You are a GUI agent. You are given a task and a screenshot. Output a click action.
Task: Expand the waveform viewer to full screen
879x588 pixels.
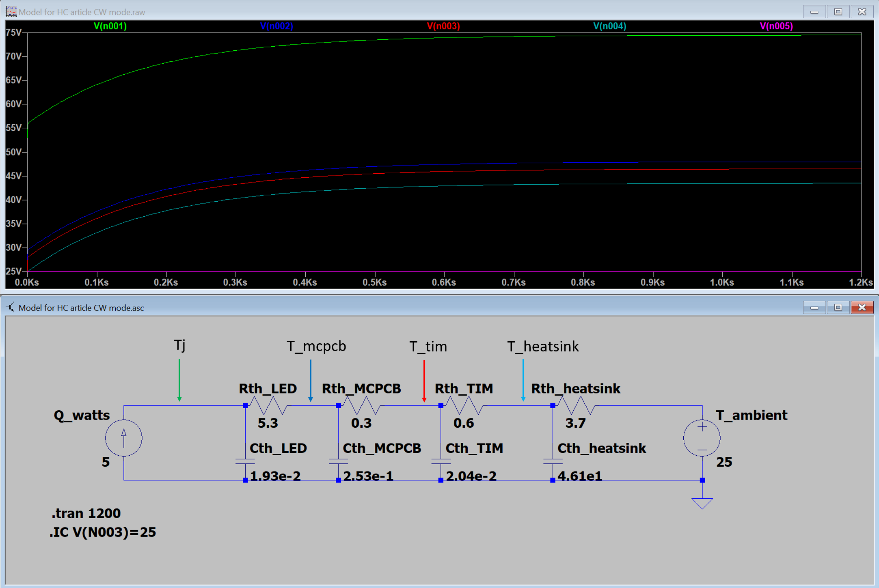point(842,7)
